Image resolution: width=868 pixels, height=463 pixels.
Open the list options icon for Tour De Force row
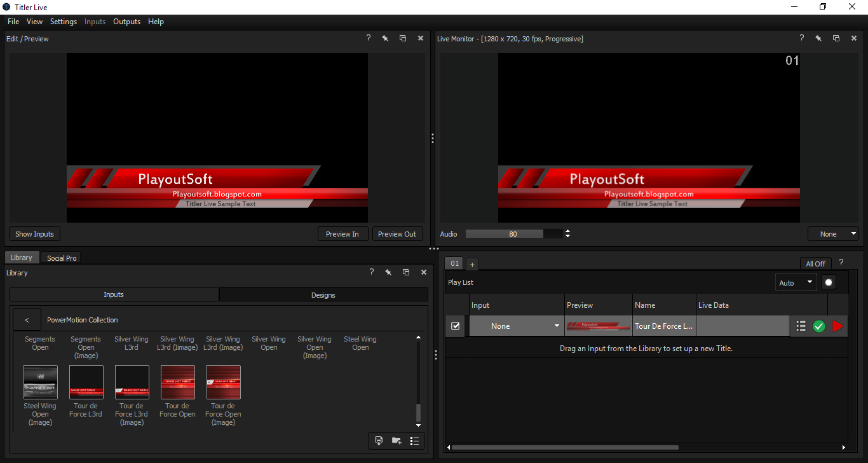(801, 326)
